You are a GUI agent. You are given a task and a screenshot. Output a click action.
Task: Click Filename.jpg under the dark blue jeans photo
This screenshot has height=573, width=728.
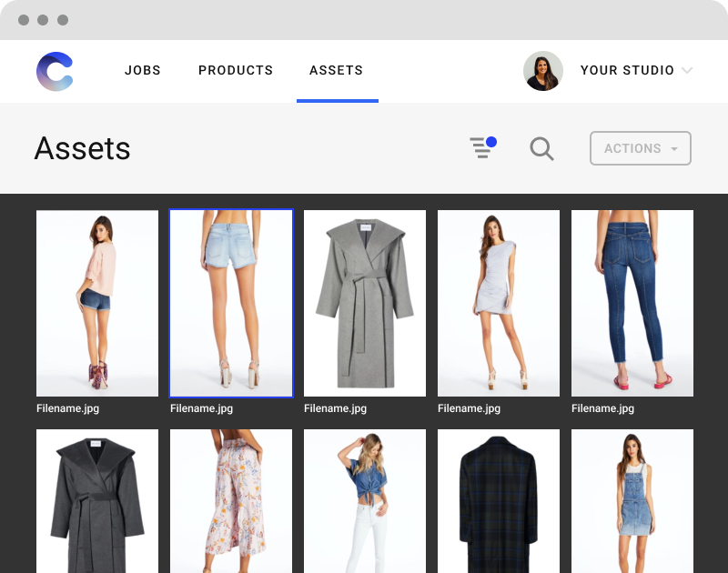(602, 408)
